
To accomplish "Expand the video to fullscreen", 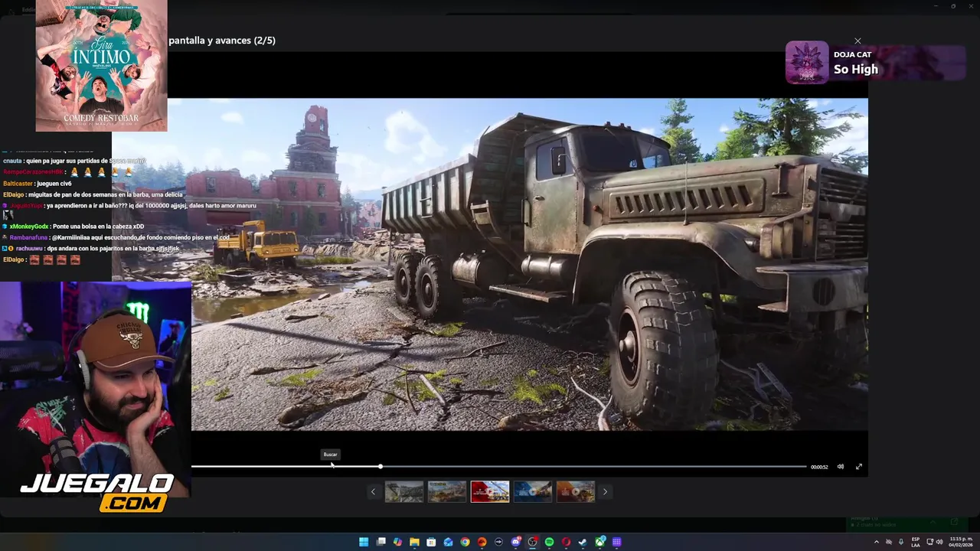I will [859, 467].
